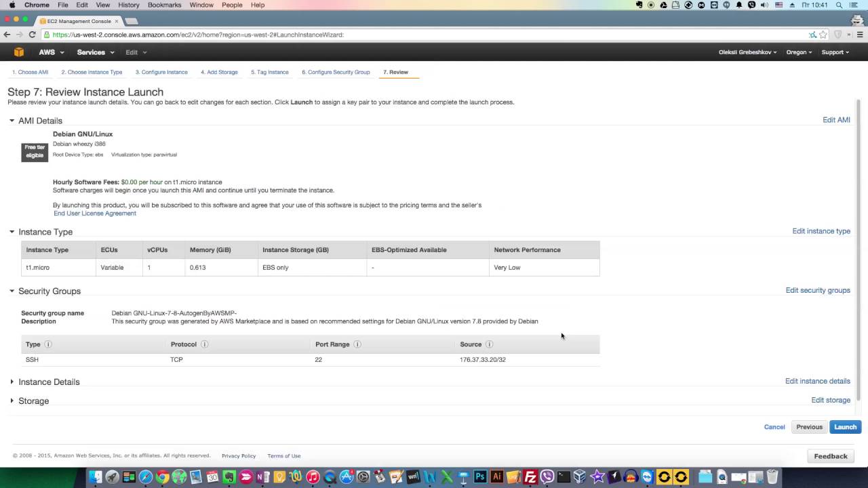Image resolution: width=868 pixels, height=488 pixels.
Task: Click the AWS orange cube logo
Action: pos(19,52)
